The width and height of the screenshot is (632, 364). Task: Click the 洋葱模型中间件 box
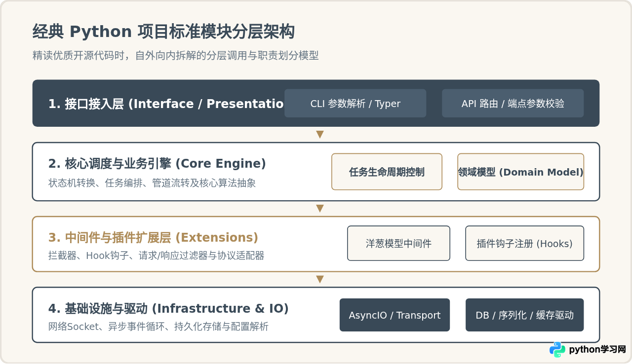[398, 243]
